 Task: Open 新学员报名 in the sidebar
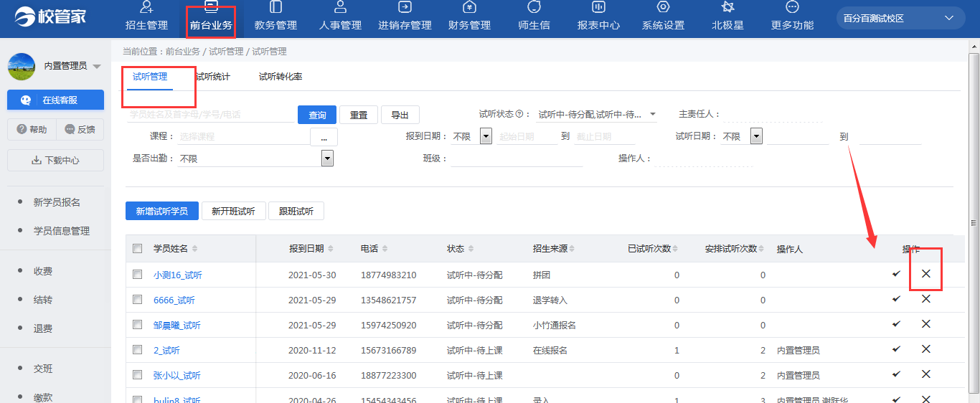[57, 202]
